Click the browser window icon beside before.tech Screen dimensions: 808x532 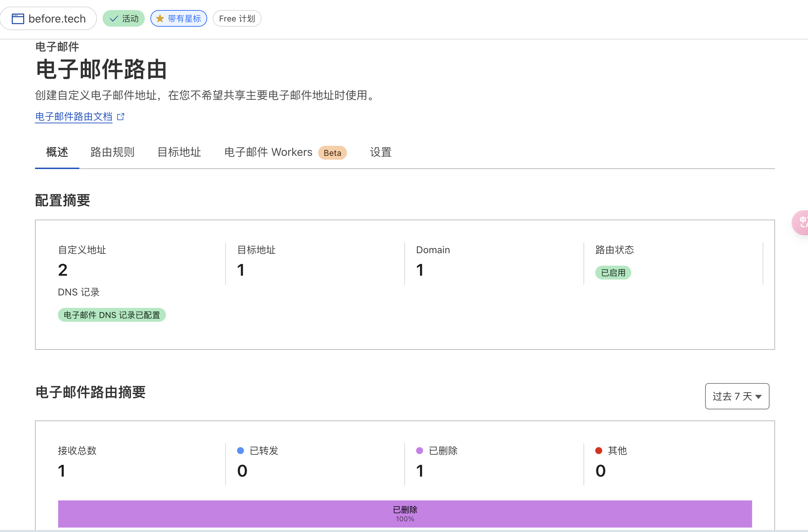(18, 19)
